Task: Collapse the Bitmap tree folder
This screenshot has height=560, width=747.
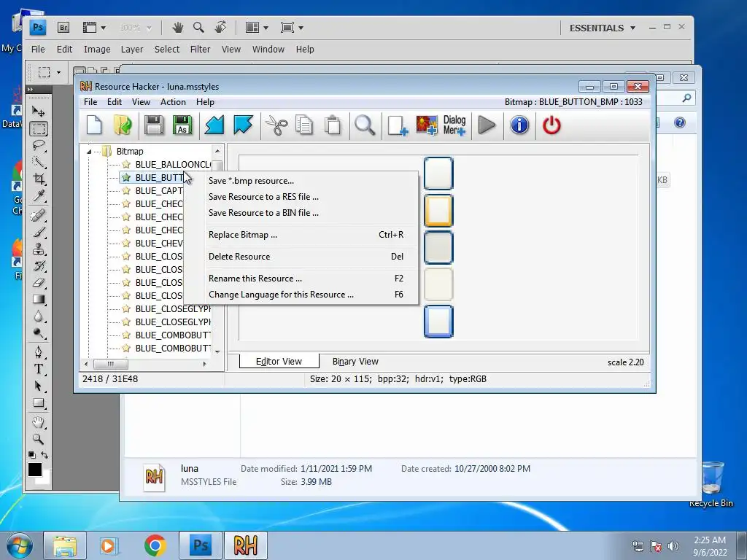Action: [89, 152]
